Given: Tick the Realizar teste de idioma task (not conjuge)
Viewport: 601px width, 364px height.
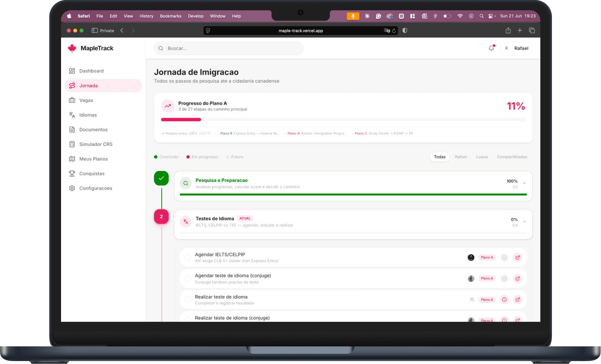Looking at the screenshot, I should [x=187, y=300].
